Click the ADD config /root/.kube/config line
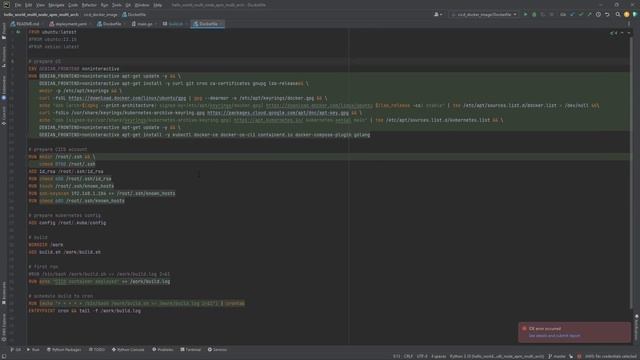 pyautogui.click(x=67, y=223)
